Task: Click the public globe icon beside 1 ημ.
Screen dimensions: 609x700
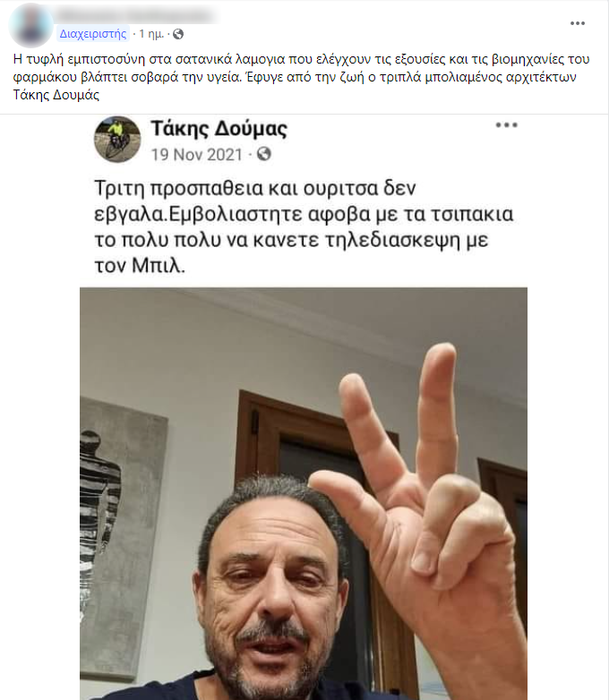Action: [x=178, y=34]
